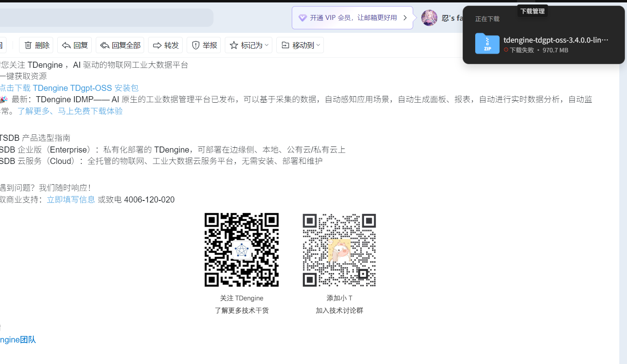Click the 关注 TDengine QR code image
The height and width of the screenshot is (364, 627).
pos(241,250)
